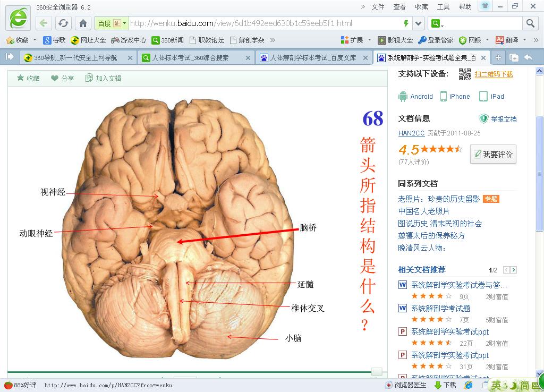The height and width of the screenshot is (392, 544).
Task: Open the 网址大全 bookmark
Action: click(88, 40)
